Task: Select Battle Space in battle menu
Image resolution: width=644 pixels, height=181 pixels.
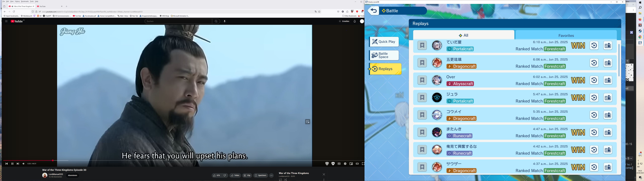Action: pyautogui.click(x=384, y=55)
